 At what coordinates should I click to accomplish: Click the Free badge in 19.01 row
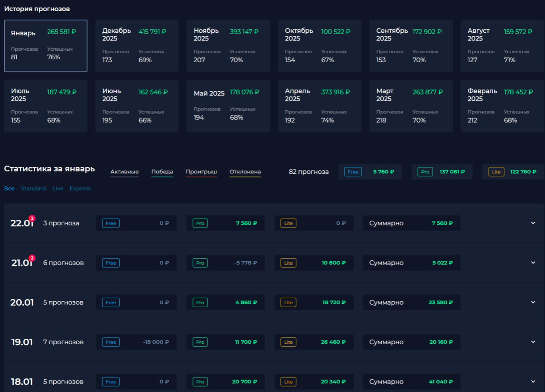[111, 342]
